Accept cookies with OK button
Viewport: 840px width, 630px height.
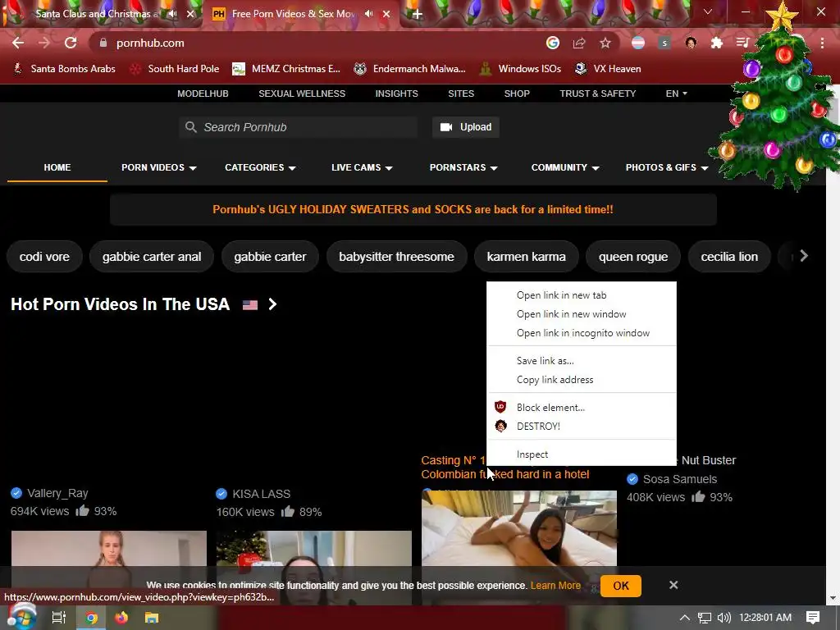point(621,586)
